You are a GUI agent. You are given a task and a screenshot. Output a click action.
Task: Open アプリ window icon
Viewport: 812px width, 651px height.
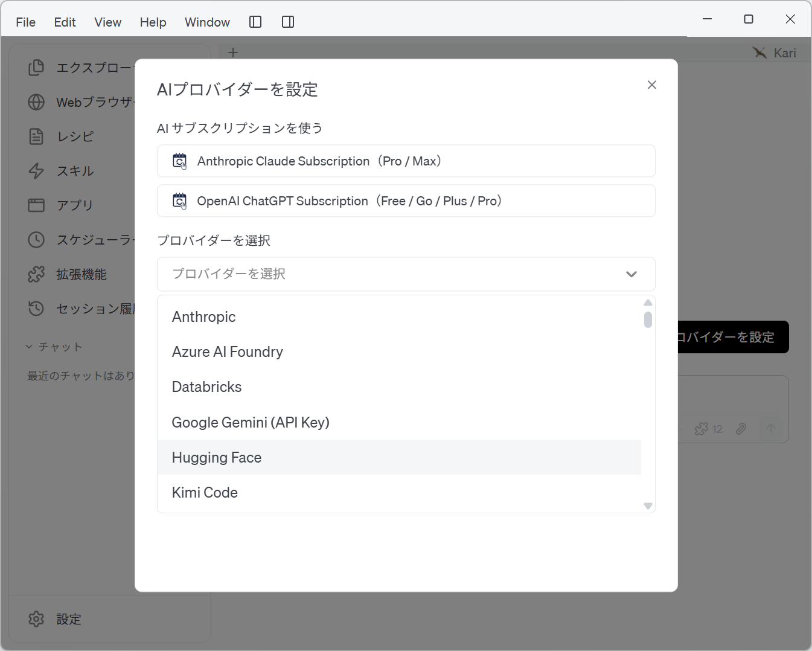tap(36, 205)
